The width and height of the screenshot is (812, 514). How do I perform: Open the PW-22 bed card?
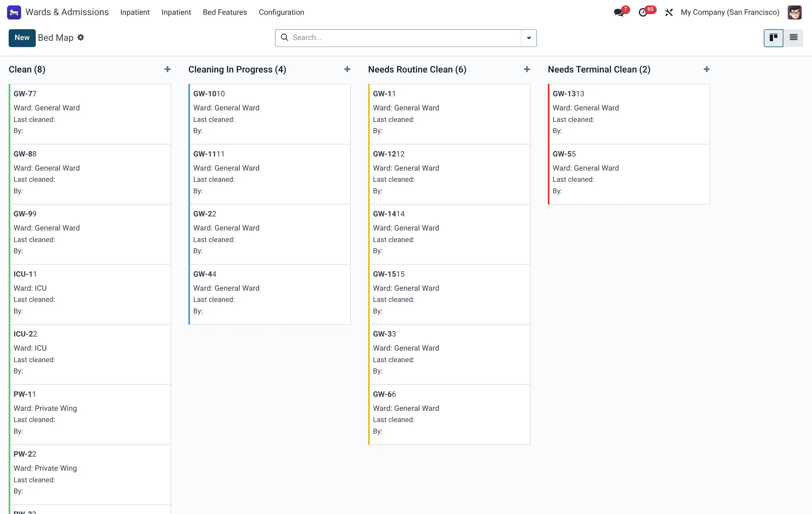(x=90, y=474)
